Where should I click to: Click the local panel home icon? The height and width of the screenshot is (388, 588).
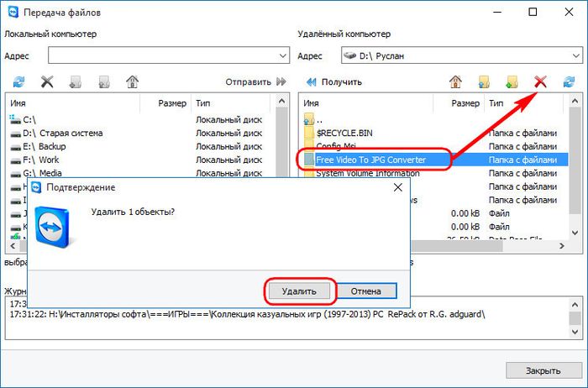click(132, 81)
